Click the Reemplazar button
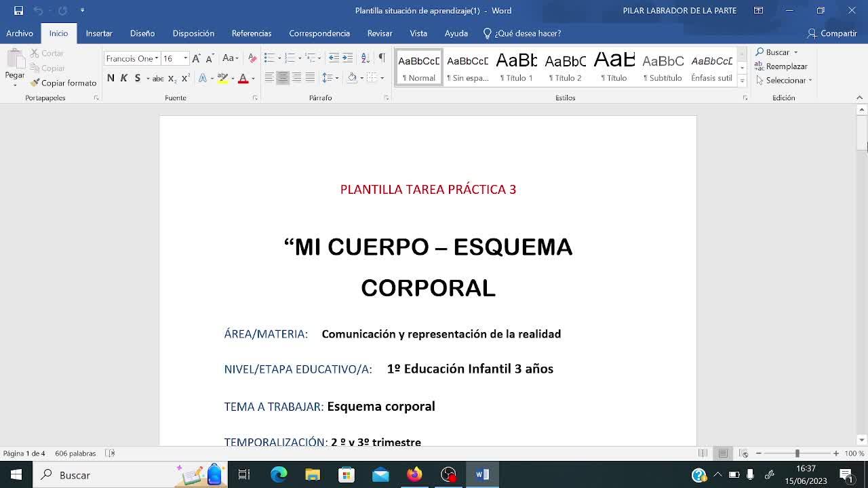868x488 pixels. click(x=781, y=66)
